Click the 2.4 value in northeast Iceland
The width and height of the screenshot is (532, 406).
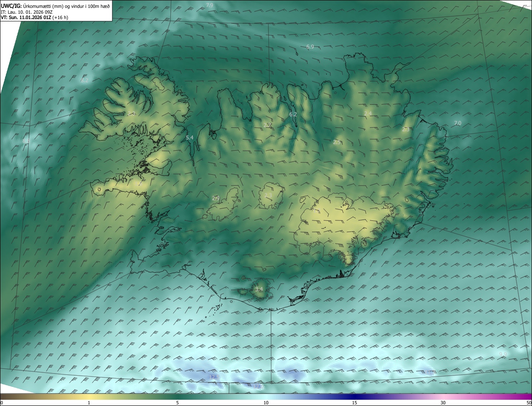pyautogui.click(x=368, y=113)
